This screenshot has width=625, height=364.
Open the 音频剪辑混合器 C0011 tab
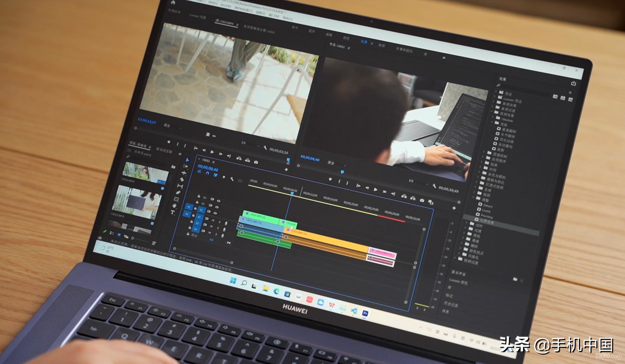click(x=259, y=29)
